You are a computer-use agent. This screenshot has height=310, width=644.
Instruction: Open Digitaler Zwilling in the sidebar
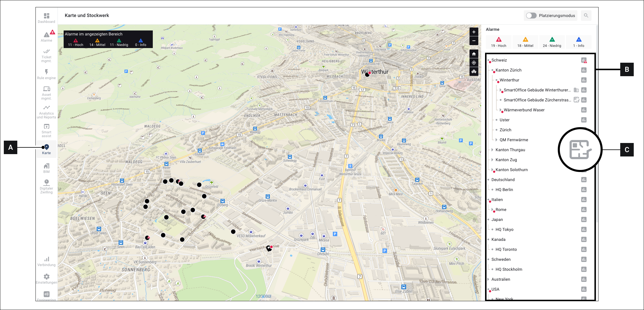46,187
